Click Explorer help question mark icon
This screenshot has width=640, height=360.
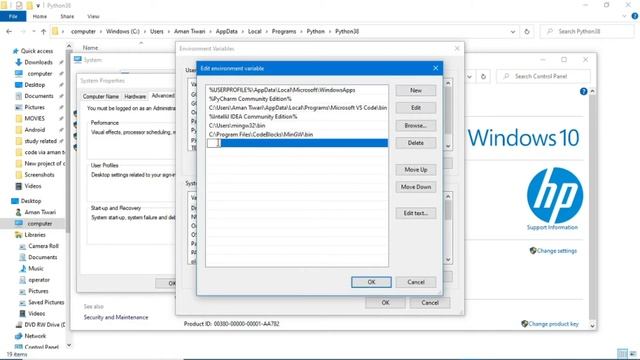click(x=635, y=16)
